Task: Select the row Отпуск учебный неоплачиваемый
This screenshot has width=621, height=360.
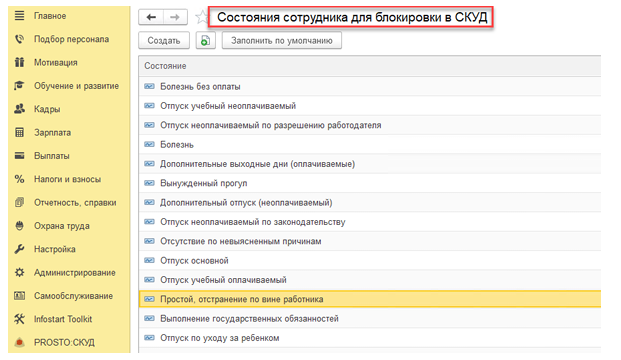Action: tap(370, 106)
